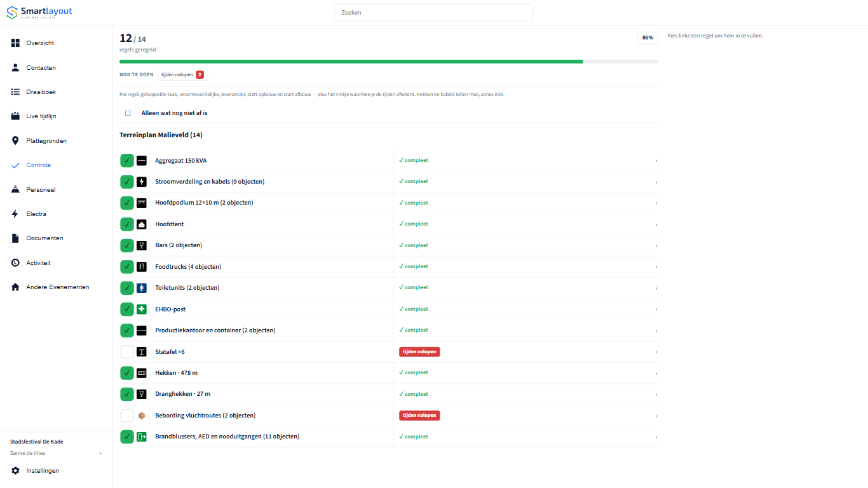This screenshot has width=868, height=488.
Task: Click red 'tijden nalopen' badge on Bebording row
Action: point(419,415)
